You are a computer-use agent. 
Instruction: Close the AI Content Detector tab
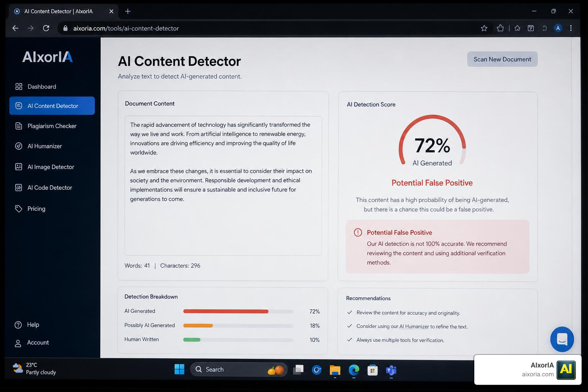point(111,11)
